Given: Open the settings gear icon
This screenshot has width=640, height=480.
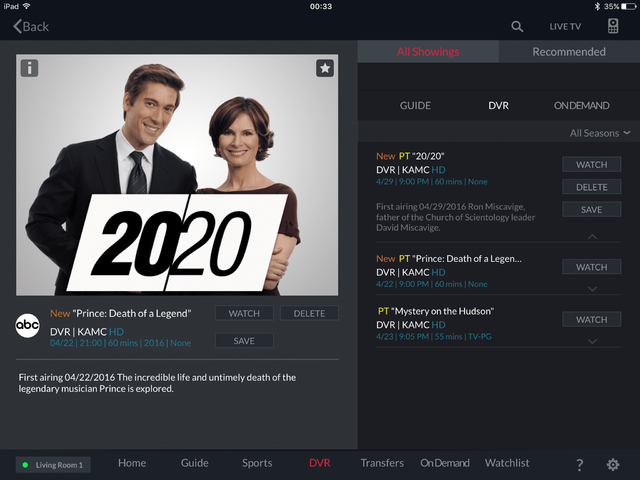Looking at the screenshot, I should (x=613, y=464).
